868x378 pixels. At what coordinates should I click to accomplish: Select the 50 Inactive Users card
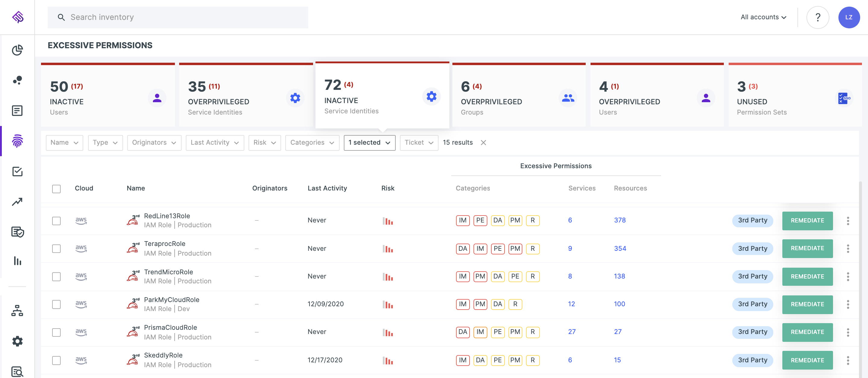[x=108, y=95]
